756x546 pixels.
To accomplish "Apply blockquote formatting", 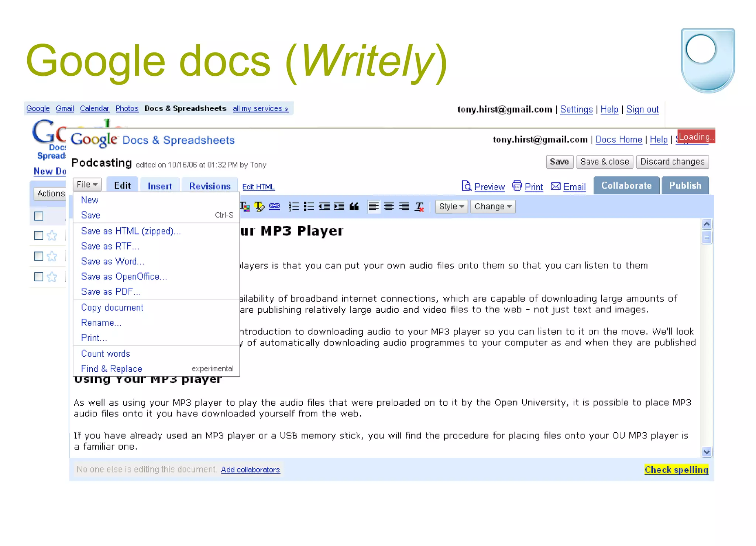I will pos(354,207).
